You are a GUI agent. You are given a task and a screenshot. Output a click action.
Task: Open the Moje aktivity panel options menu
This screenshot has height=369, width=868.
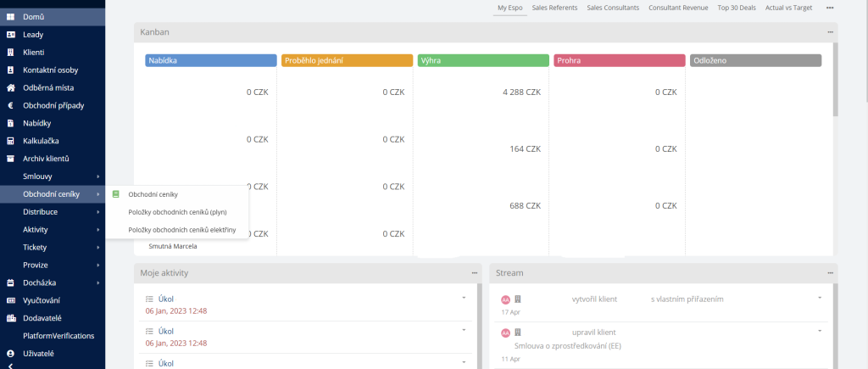(475, 273)
